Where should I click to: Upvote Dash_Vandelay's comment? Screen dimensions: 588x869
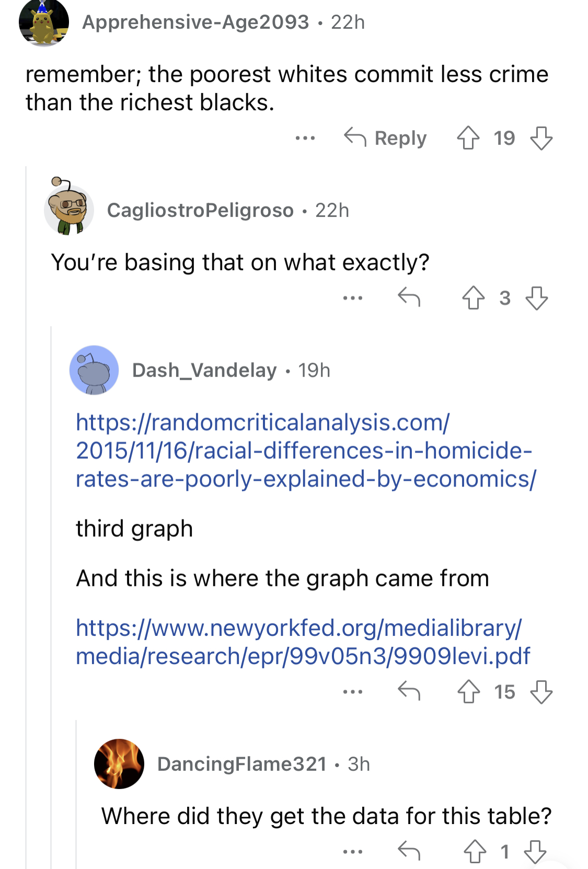click(x=468, y=692)
